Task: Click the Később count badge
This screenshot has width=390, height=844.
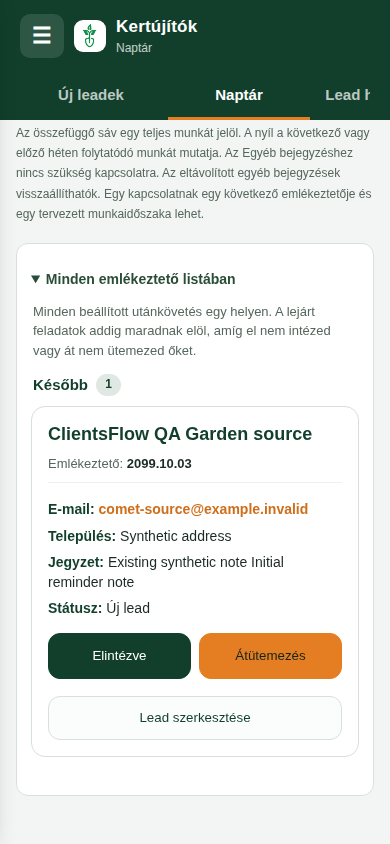Action: coord(109,385)
